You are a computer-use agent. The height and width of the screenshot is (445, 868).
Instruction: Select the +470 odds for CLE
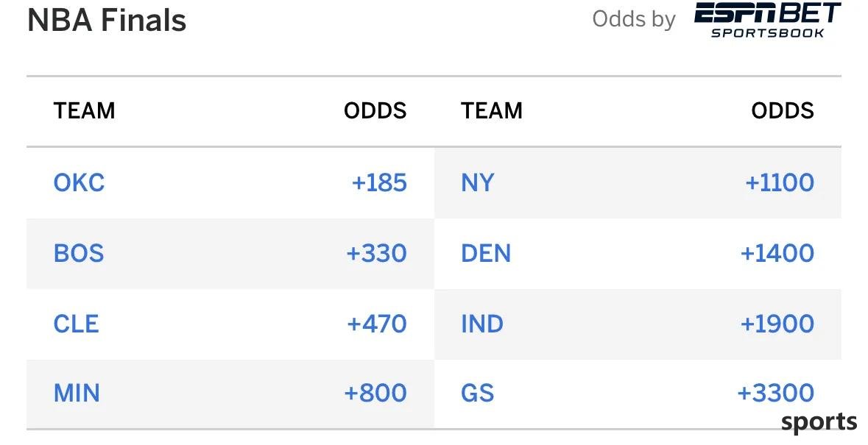[377, 324]
